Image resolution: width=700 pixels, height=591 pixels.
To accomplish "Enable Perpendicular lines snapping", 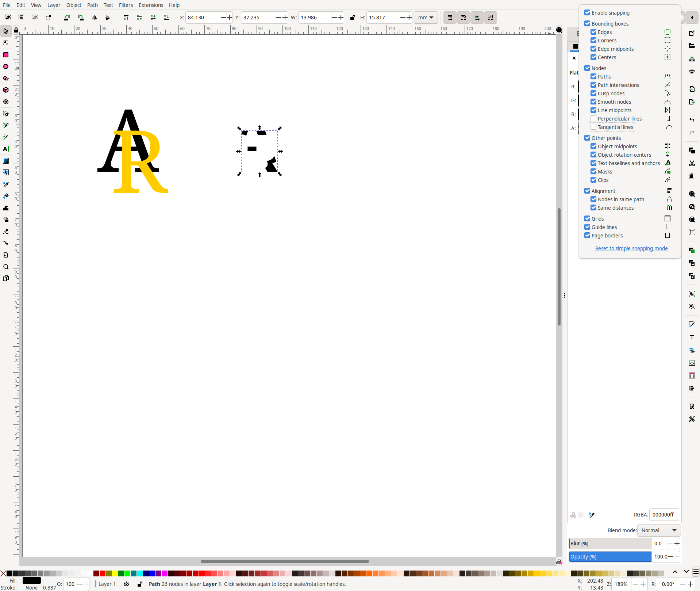I will pyautogui.click(x=593, y=118).
